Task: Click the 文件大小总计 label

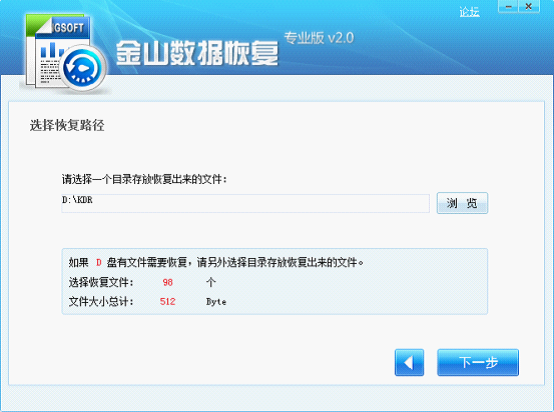Action: pyautogui.click(x=101, y=301)
